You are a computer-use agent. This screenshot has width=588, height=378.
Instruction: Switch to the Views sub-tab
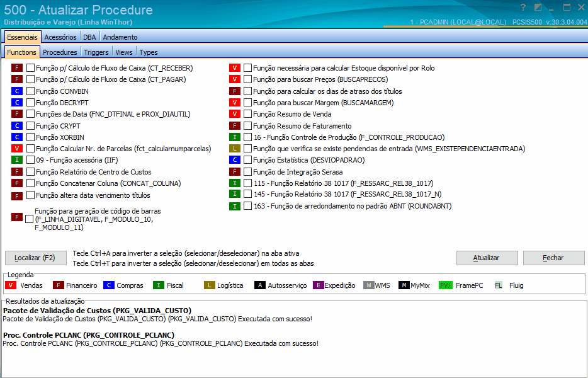pyautogui.click(x=124, y=52)
